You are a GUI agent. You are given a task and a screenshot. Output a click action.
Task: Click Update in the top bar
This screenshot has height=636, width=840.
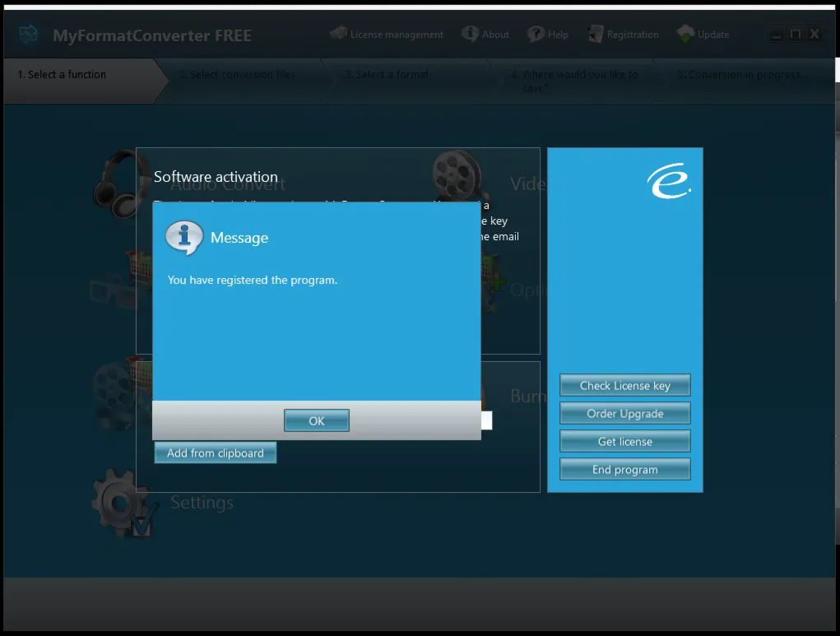(703, 35)
